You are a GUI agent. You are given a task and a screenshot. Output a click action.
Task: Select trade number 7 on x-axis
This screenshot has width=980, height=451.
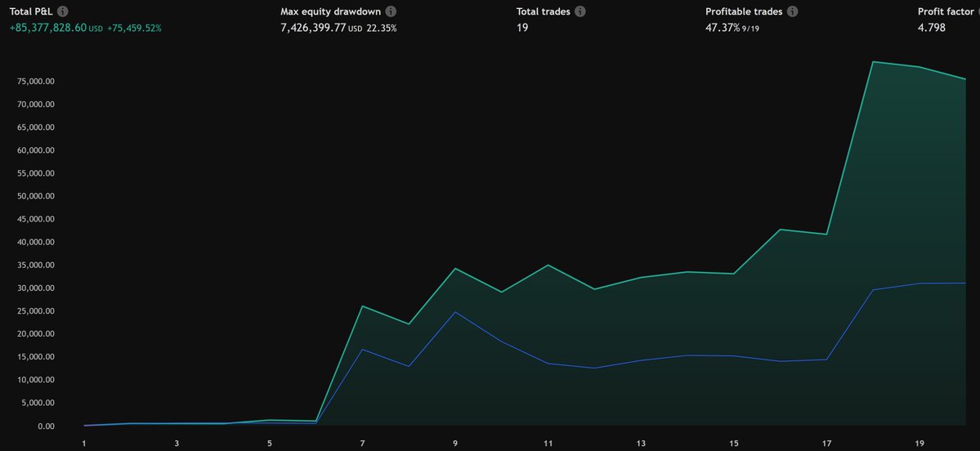(363, 444)
